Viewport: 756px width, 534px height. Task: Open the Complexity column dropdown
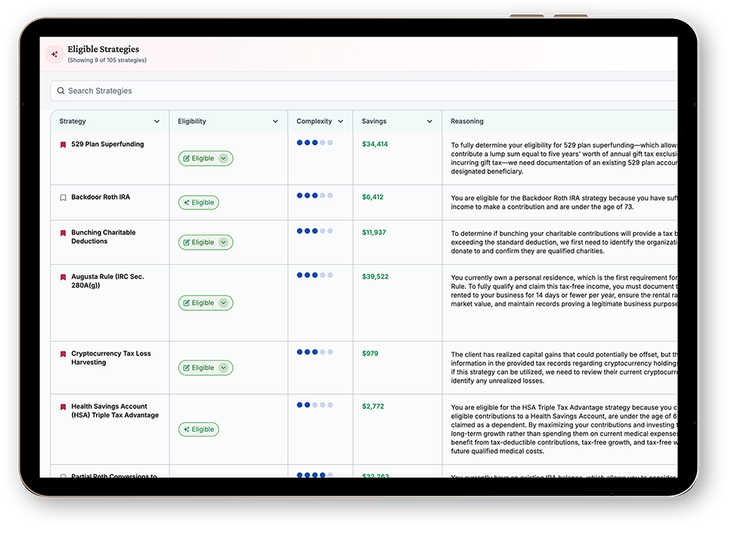[340, 120]
